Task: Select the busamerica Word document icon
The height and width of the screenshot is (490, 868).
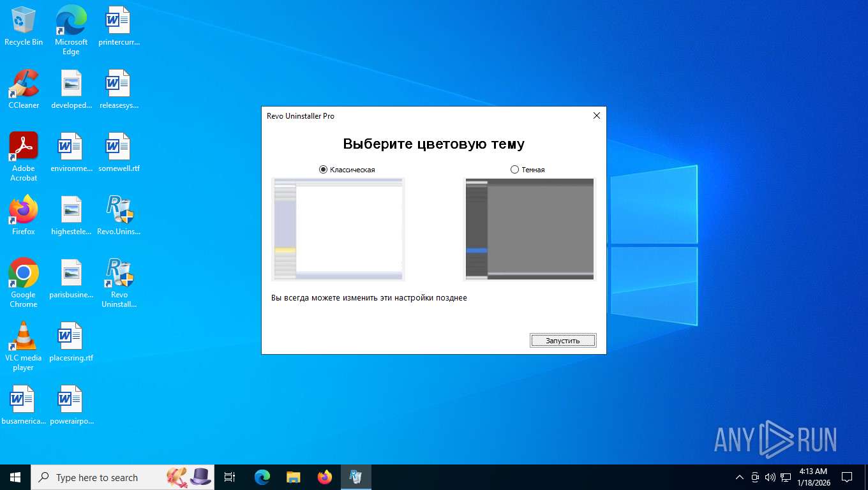Action: pos(24,405)
